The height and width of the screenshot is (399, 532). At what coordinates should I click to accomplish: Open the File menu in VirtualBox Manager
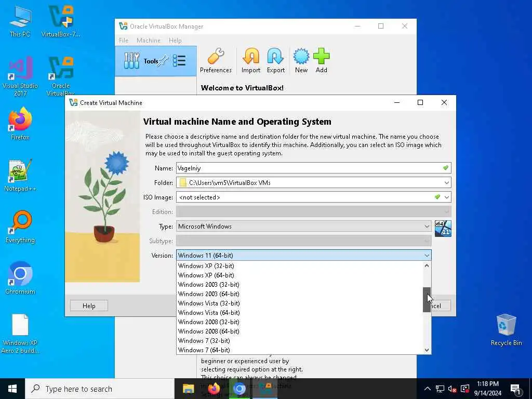124,41
